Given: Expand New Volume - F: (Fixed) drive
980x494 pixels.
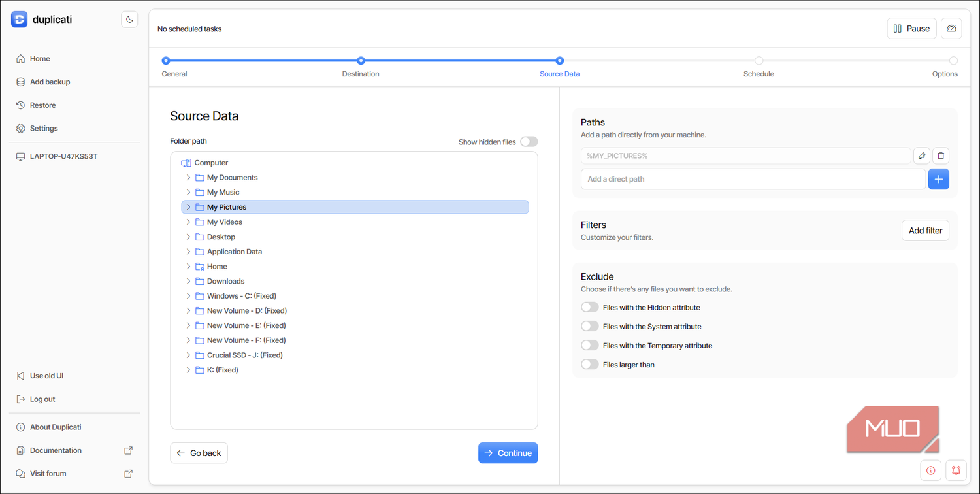Looking at the screenshot, I should point(188,340).
